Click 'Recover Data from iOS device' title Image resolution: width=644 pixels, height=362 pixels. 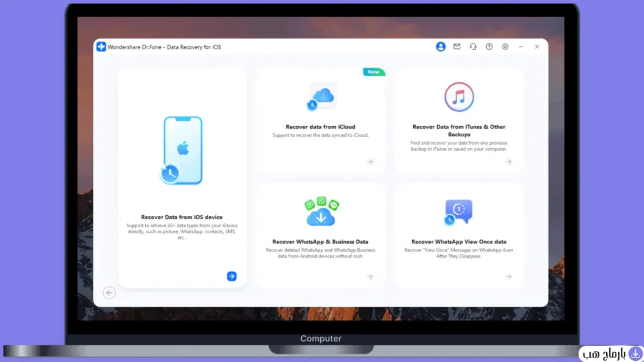(x=182, y=217)
